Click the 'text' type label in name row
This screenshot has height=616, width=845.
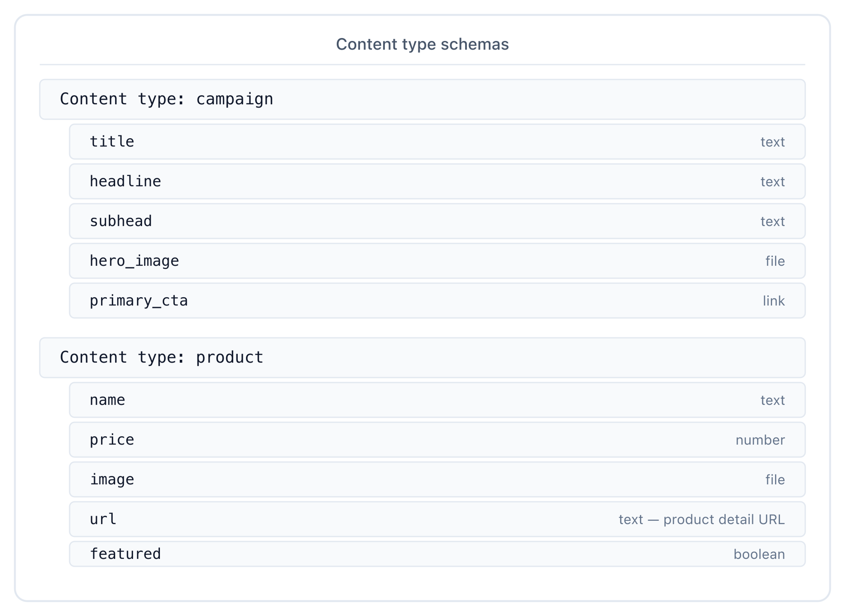click(x=773, y=400)
